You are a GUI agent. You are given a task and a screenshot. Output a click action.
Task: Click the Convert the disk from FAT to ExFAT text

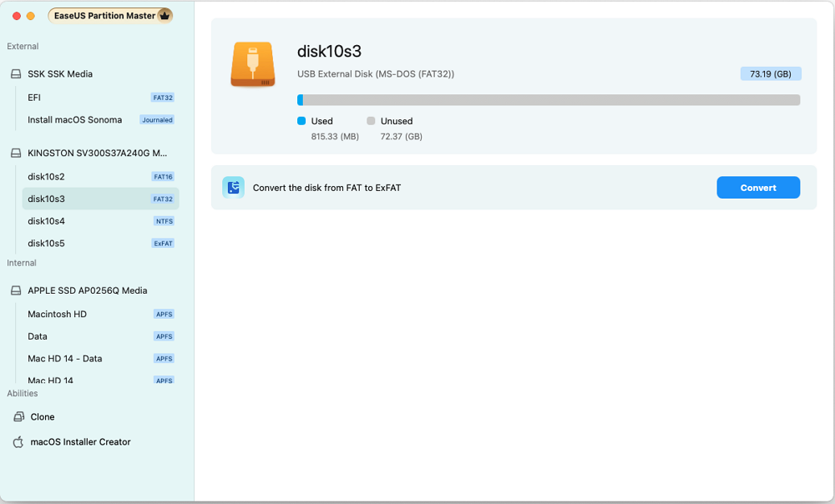[327, 188]
